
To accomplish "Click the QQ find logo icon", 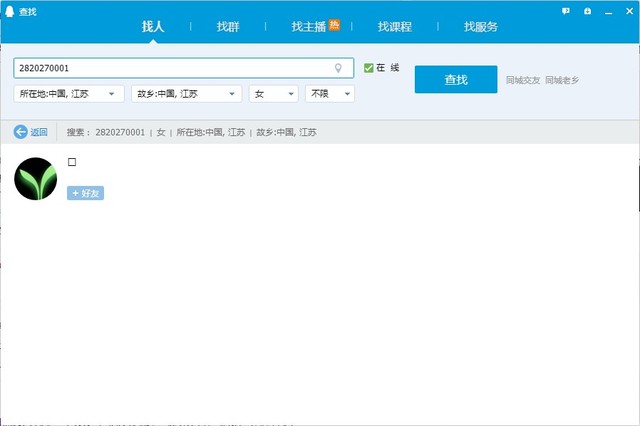I will click(10, 11).
